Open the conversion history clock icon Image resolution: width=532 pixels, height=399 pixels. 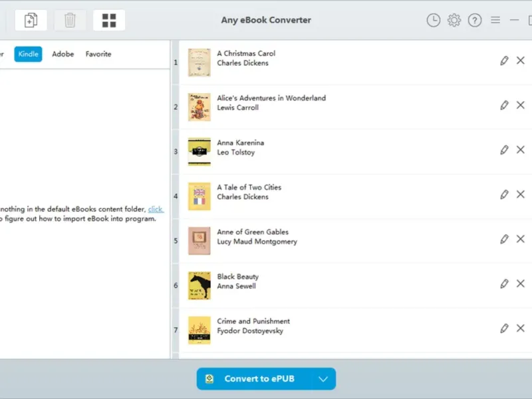point(433,21)
